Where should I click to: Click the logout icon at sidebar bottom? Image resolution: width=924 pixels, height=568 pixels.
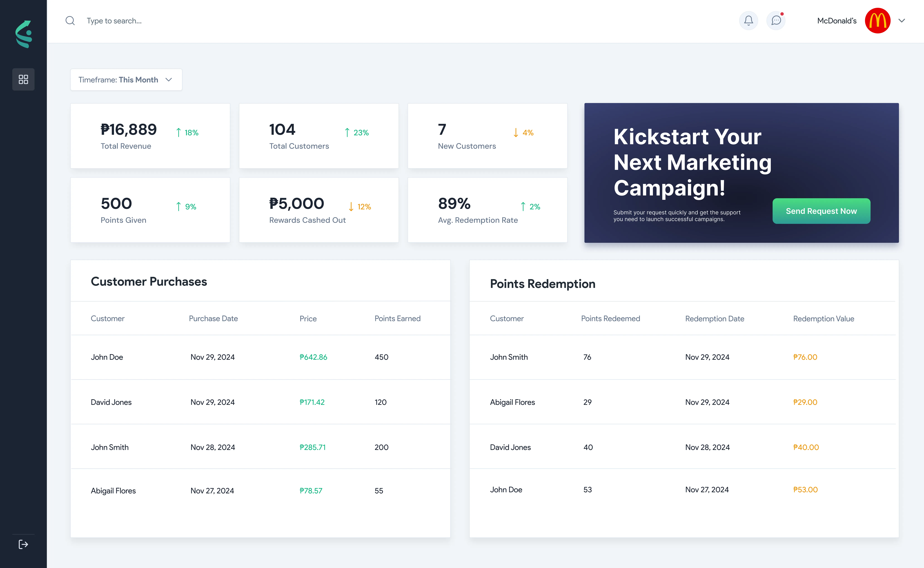[x=23, y=544]
